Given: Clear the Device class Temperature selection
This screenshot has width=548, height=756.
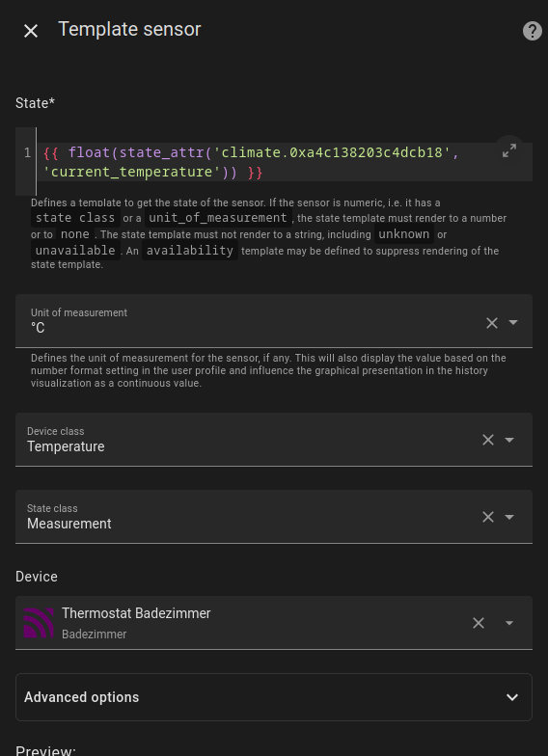Looking at the screenshot, I should click(x=488, y=440).
